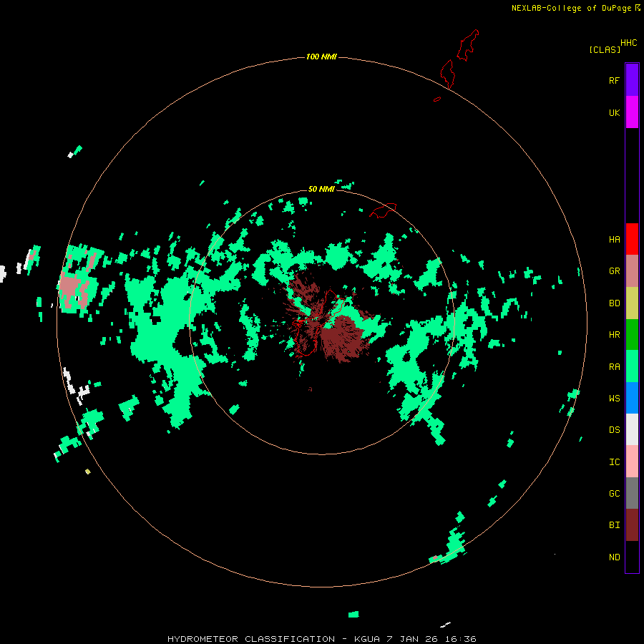Click the BI brown legend swatch

tap(632, 525)
